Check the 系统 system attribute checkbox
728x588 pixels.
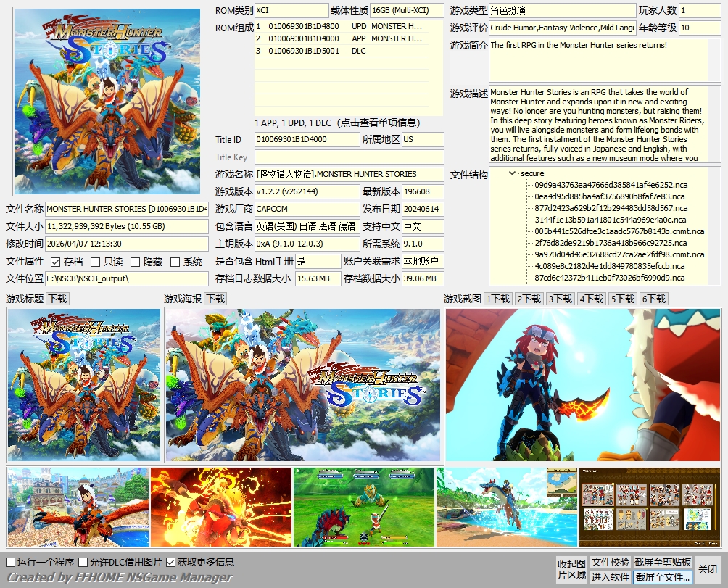(175, 262)
